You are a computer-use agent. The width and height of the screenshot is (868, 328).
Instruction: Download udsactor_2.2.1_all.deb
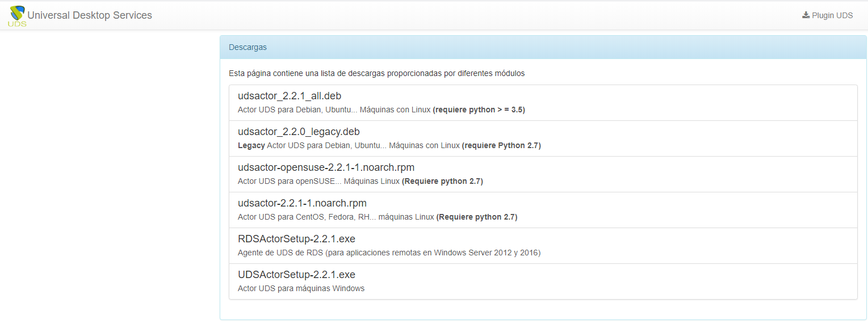(290, 96)
